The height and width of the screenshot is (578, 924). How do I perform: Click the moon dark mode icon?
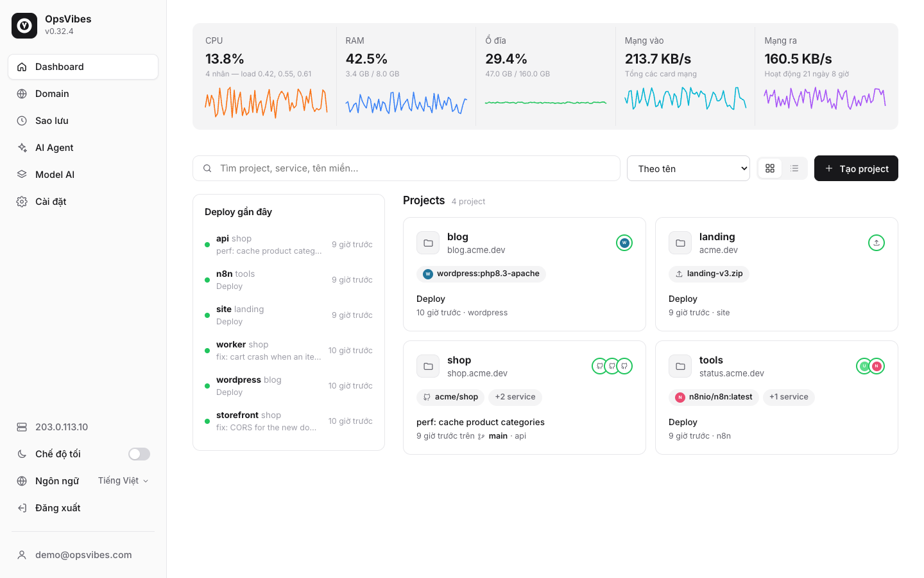click(x=22, y=454)
